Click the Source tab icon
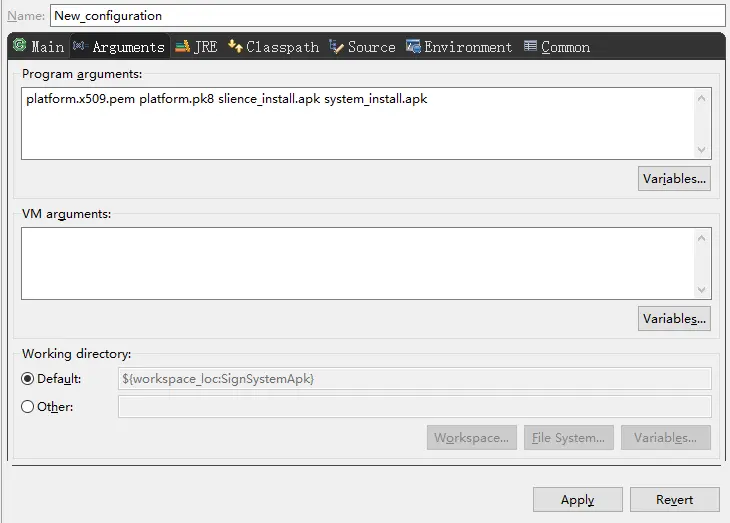Image resolution: width=730 pixels, height=523 pixels. point(336,46)
